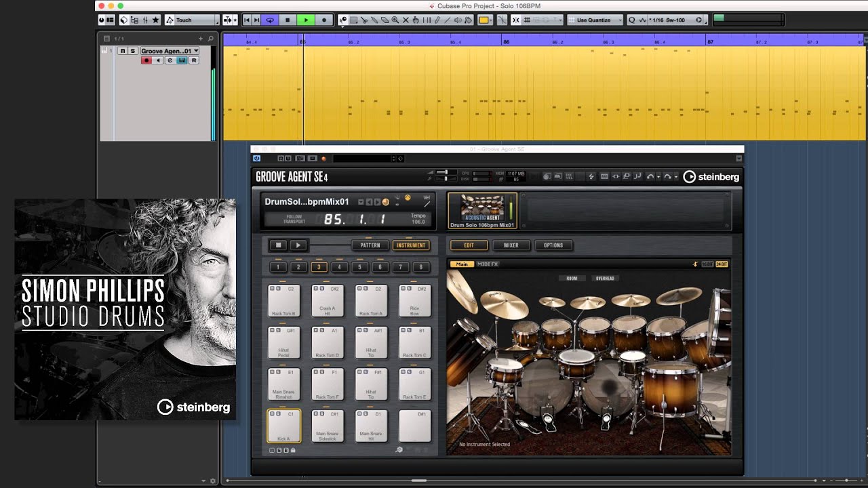
Task: Toggle Read Automation R on track
Action: click(194, 60)
